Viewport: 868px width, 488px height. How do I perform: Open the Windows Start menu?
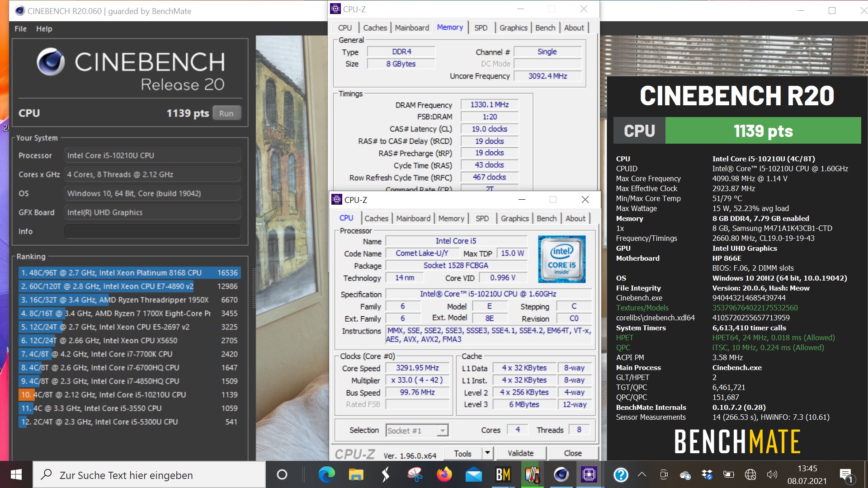click(x=16, y=474)
